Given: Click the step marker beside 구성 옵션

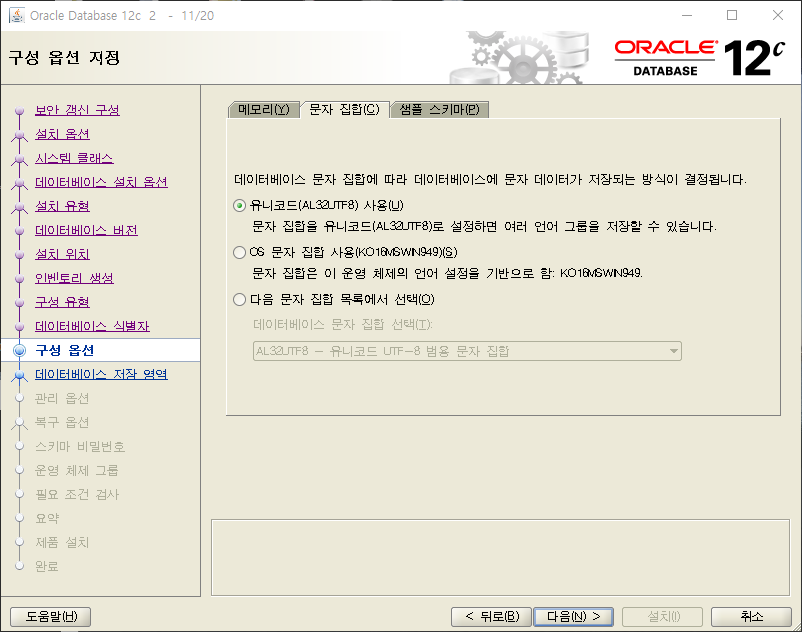Looking at the screenshot, I should 19,350.
